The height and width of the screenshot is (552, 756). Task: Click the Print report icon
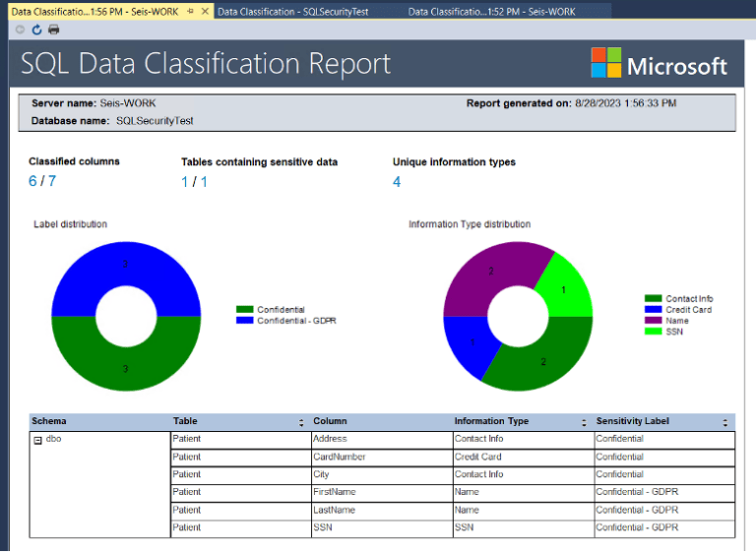pyautogui.click(x=53, y=30)
